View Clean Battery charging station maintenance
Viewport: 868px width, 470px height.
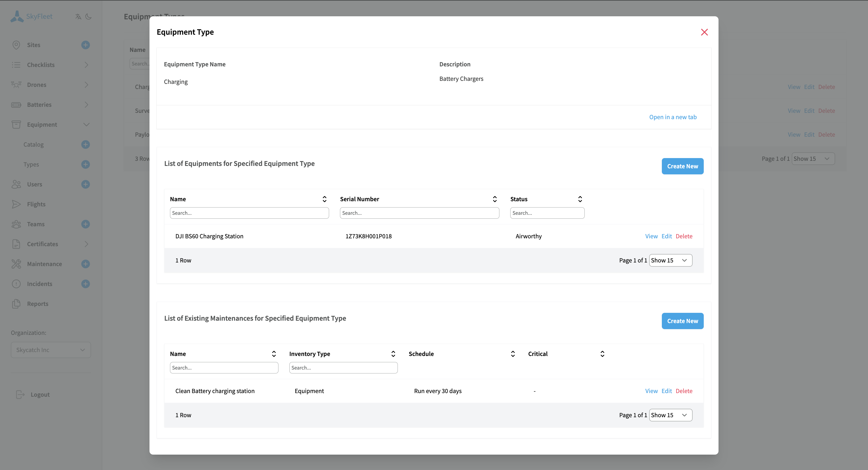coord(651,391)
